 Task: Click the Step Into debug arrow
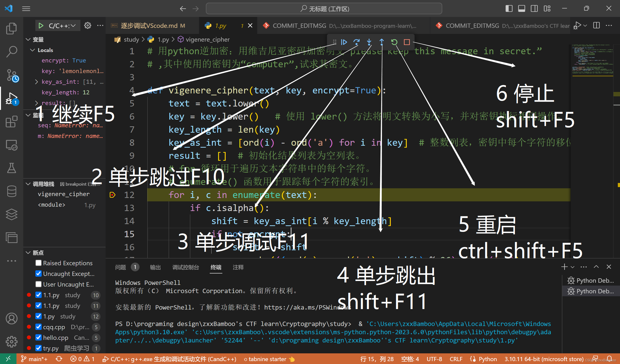(x=369, y=42)
